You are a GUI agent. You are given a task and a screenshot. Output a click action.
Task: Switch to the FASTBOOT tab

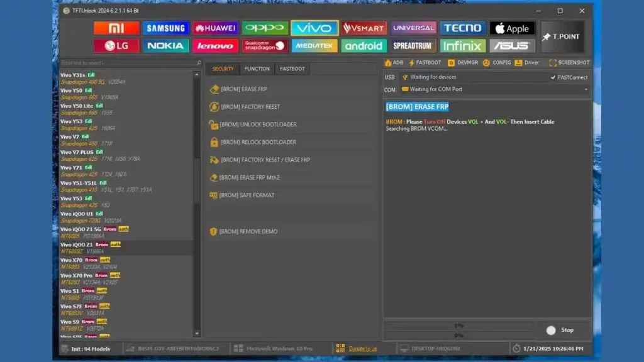pyautogui.click(x=292, y=69)
